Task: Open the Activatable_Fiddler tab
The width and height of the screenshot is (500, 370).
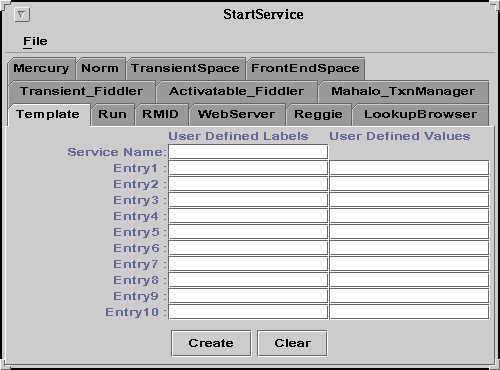Action: pyautogui.click(x=237, y=91)
